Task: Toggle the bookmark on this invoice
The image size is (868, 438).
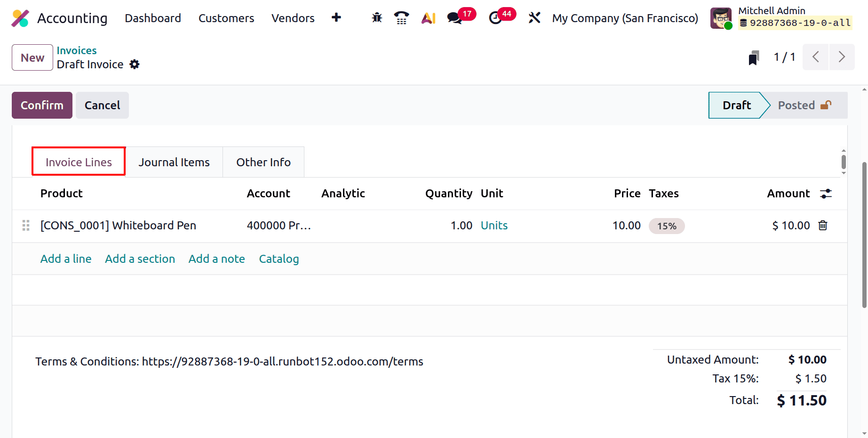Action: pos(753,57)
